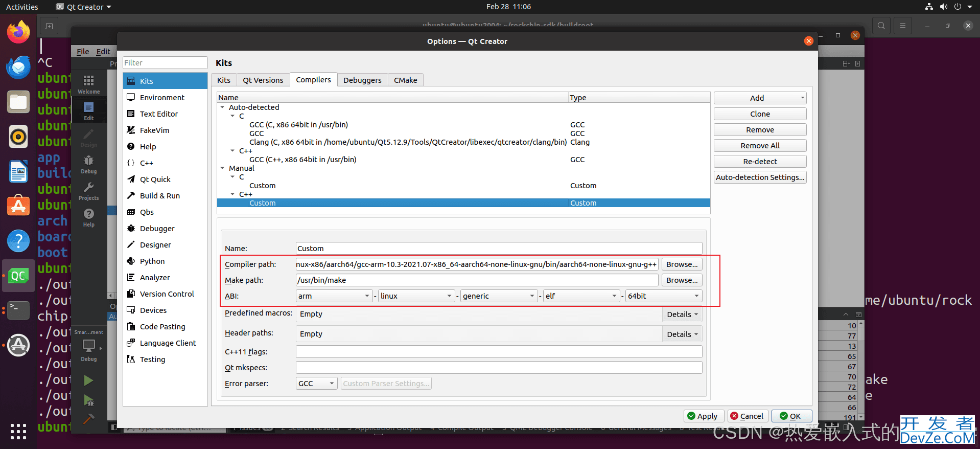Screen dimensions: 980x449
Task: Open the Analyzer settings category
Action: click(x=165, y=277)
